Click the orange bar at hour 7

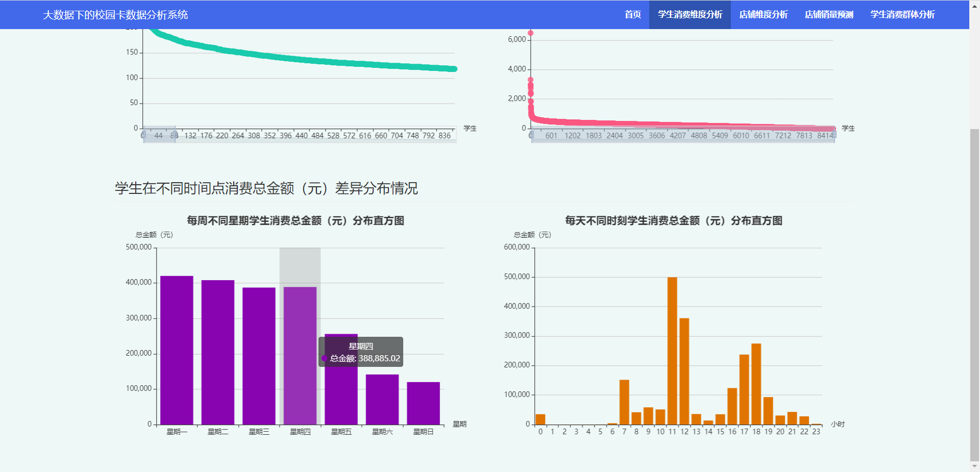pyautogui.click(x=624, y=402)
